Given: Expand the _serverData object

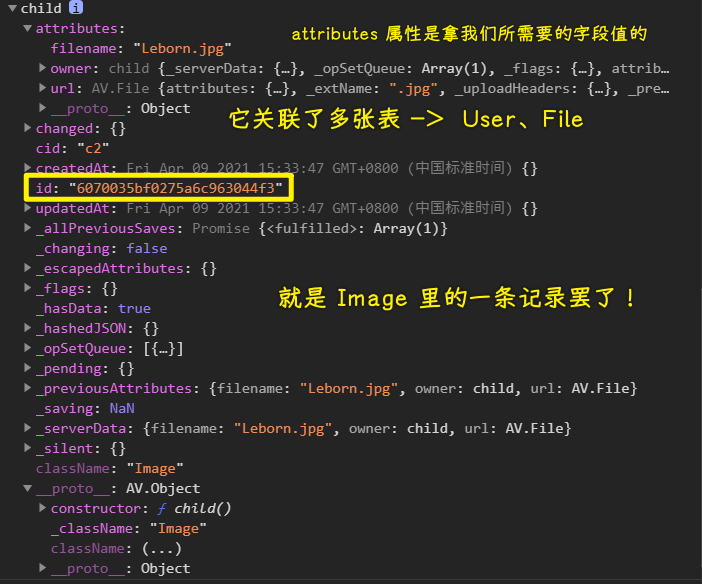Looking at the screenshot, I should click(28, 428).
